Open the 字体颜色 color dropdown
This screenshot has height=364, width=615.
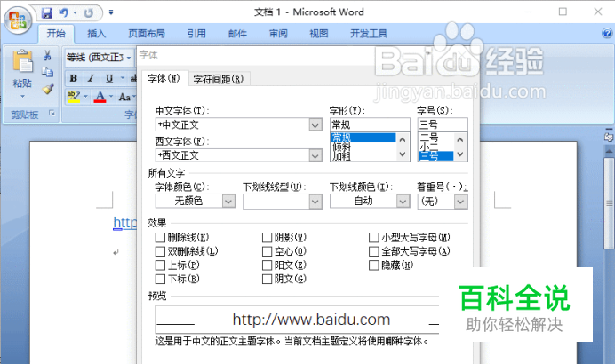[x=228, y=202]
